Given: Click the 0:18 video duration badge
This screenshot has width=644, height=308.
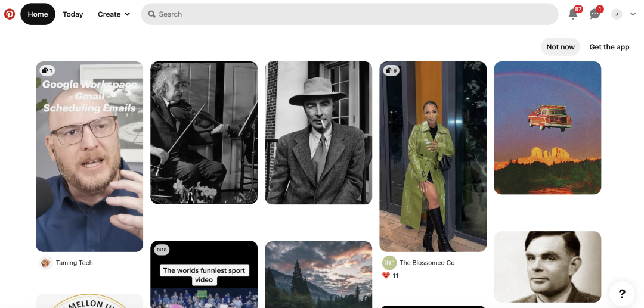Looking at the screenshot, I should (x=162, y=250).
